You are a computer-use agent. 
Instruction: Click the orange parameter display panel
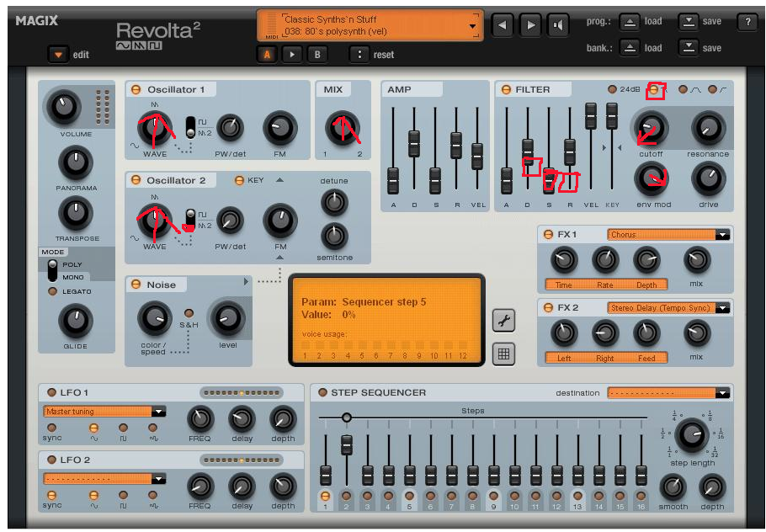[386, 321]
